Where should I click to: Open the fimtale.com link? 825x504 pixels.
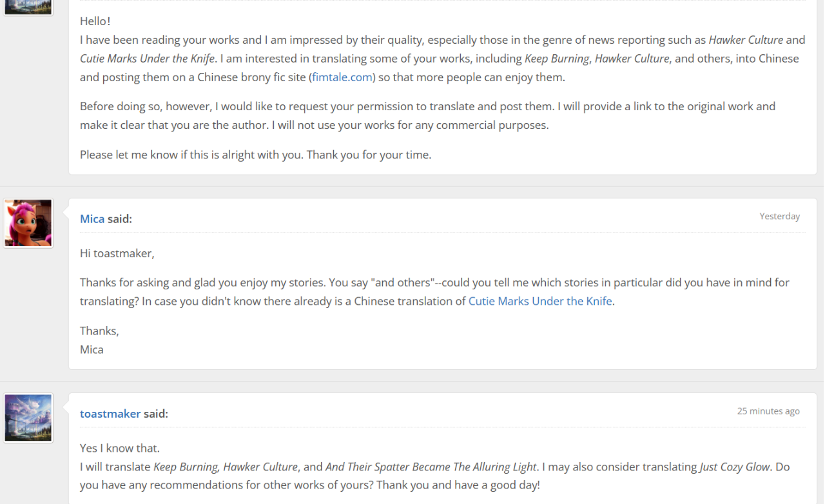tap(342, 77)
